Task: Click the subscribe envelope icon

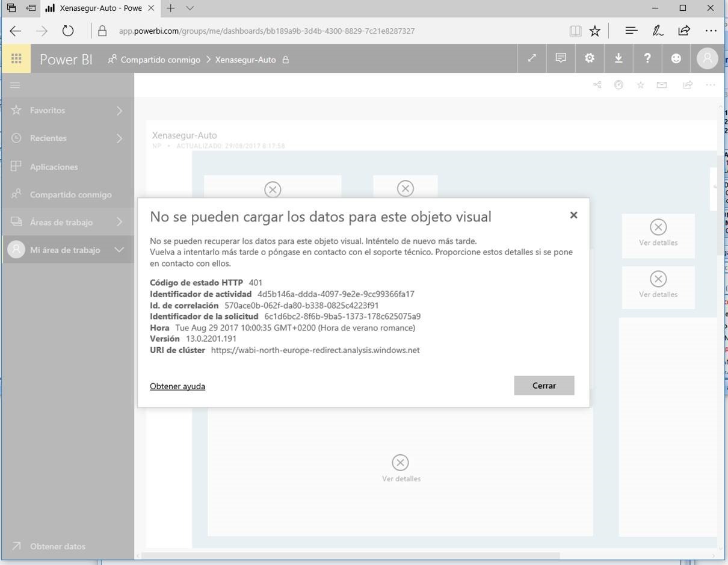Action: pyautogui.click(x=662, y=85)
